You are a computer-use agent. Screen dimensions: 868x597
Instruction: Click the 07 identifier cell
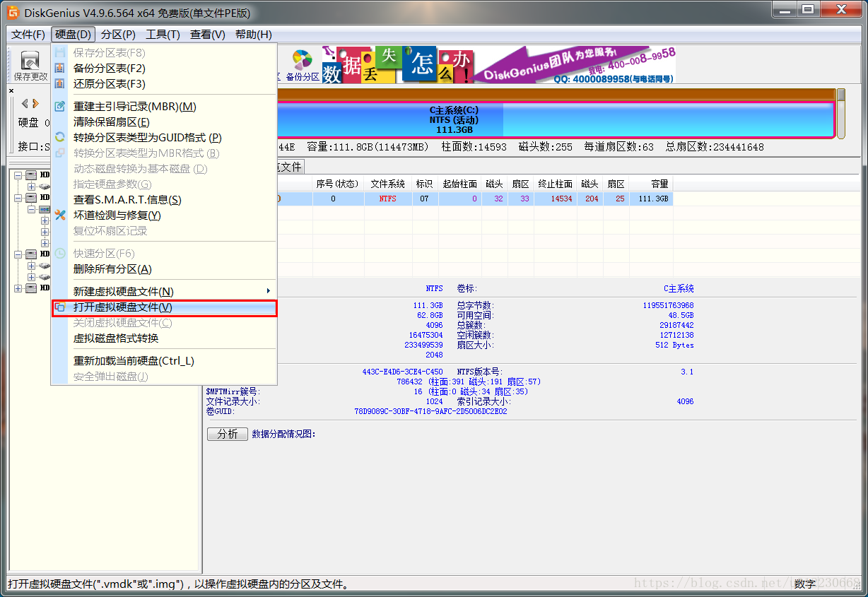(425, 199)
